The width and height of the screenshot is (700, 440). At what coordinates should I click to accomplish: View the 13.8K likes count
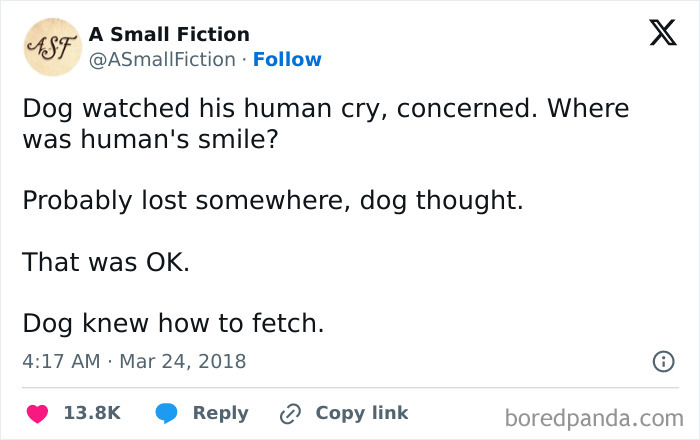pyautogui.click(x=92, y=413)
